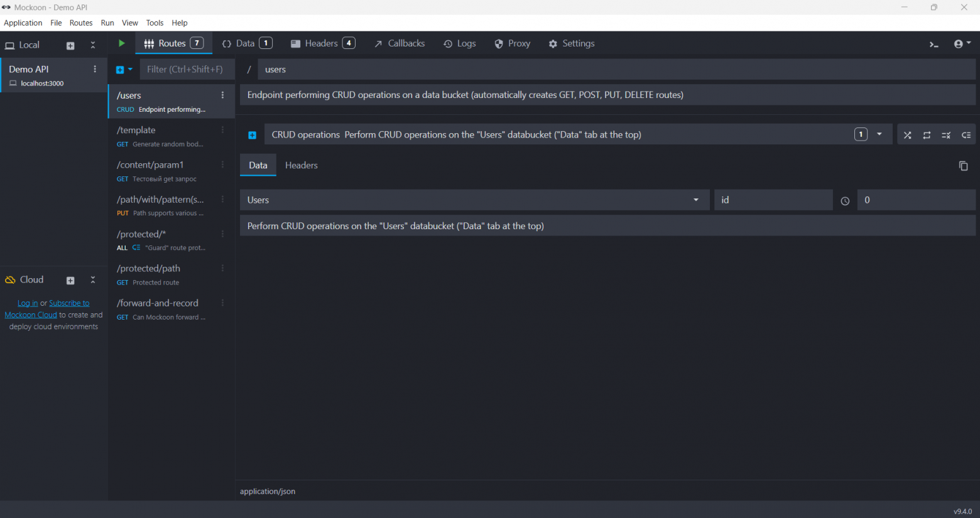Open the Routes menu in menu bar
Viewport: 980px width, 518px height.
pyautogui.click(x=81, y=23)
